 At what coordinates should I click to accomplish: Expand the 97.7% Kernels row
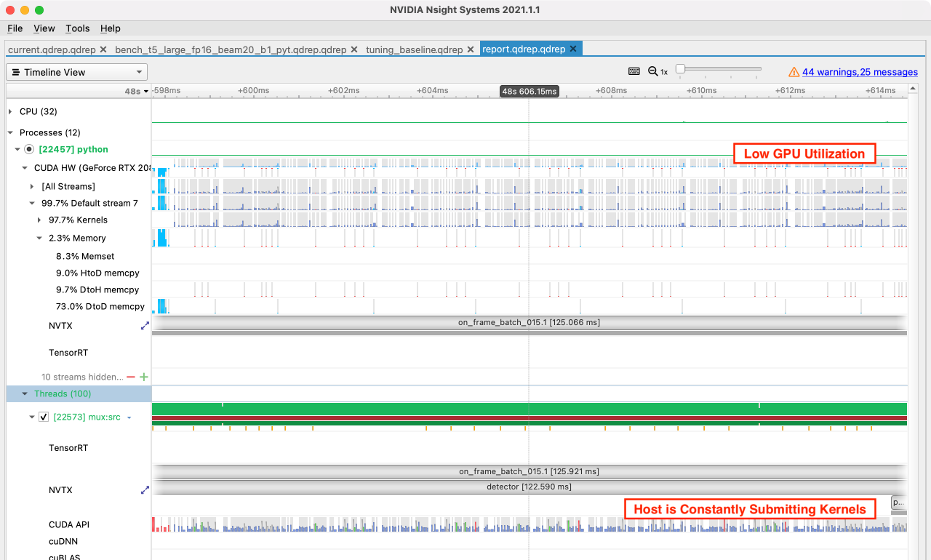pyautogui.click(x=39, y=220)
